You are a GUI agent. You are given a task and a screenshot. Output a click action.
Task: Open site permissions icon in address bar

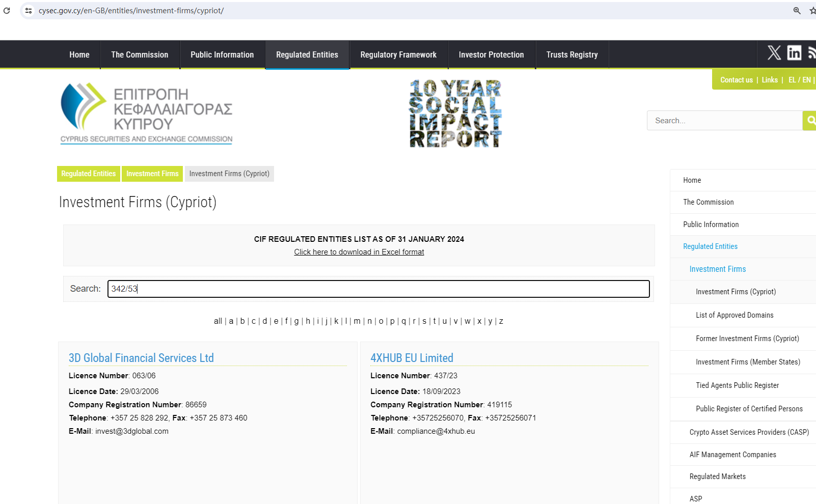pyautogui.click(x=28, y=10)
